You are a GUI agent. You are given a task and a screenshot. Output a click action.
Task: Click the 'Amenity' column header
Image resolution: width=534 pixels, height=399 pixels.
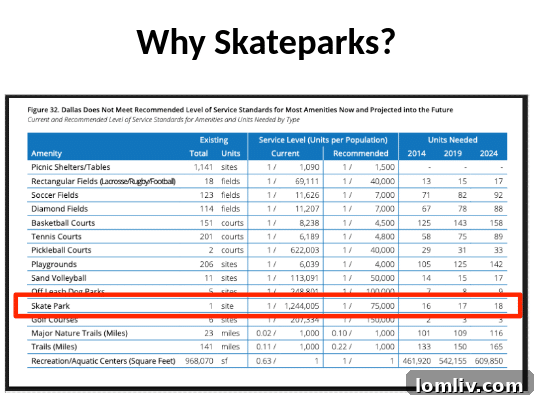[x=46, y=154]
